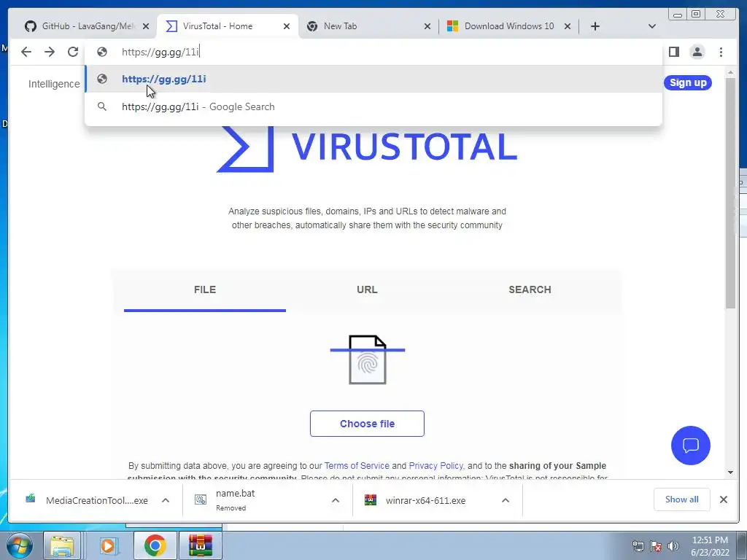The image size is (747, 560).
Task: Click the scrollbar down arrow
Action: pos(731,472)
